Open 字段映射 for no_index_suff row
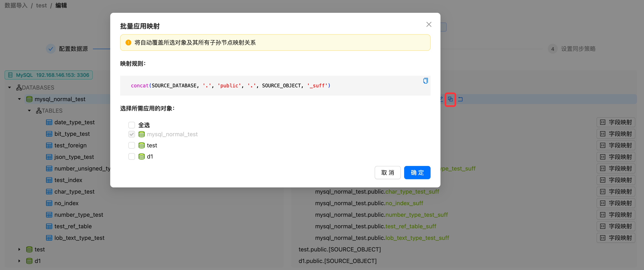 point(616,203)
